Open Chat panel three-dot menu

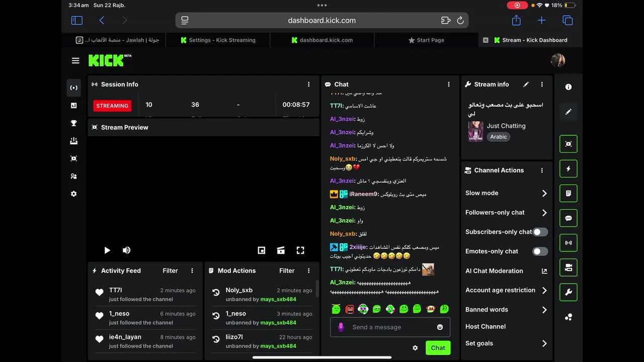coord(449,84)
